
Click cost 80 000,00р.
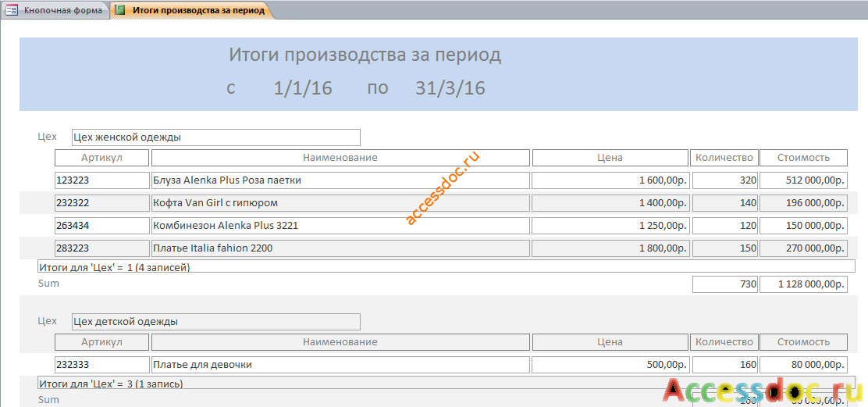(x=803, y=365)
